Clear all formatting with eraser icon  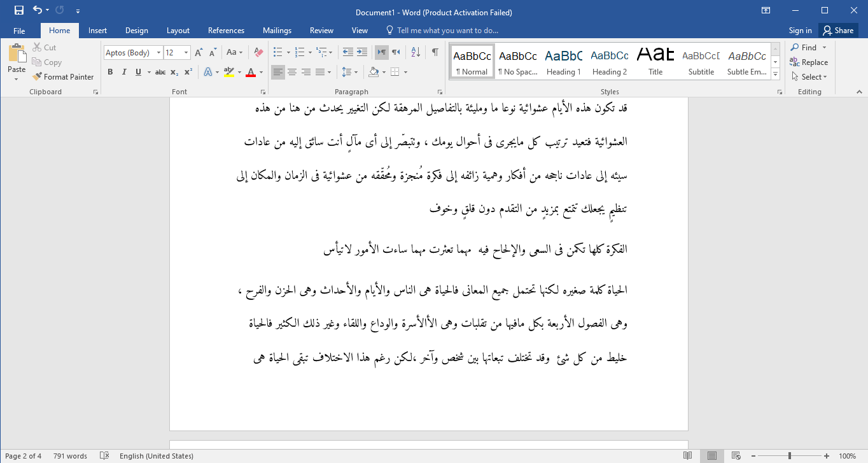[258, 53]
